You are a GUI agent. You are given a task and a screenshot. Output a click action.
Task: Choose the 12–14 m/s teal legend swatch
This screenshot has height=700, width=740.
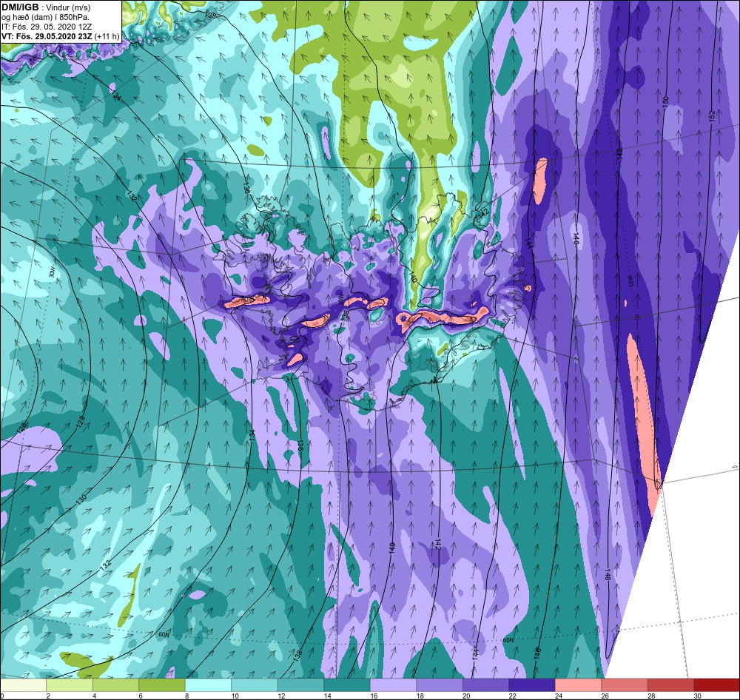pos(301,684)
